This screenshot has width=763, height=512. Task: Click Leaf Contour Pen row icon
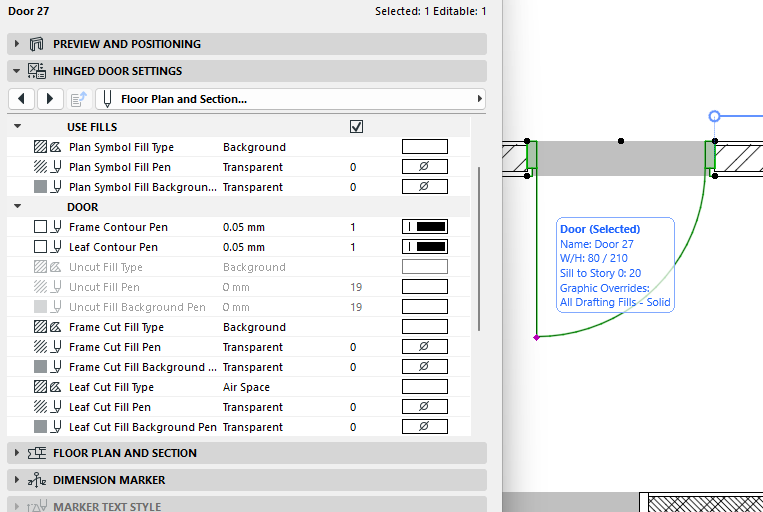pyautogui.click(x=47, y=247)
